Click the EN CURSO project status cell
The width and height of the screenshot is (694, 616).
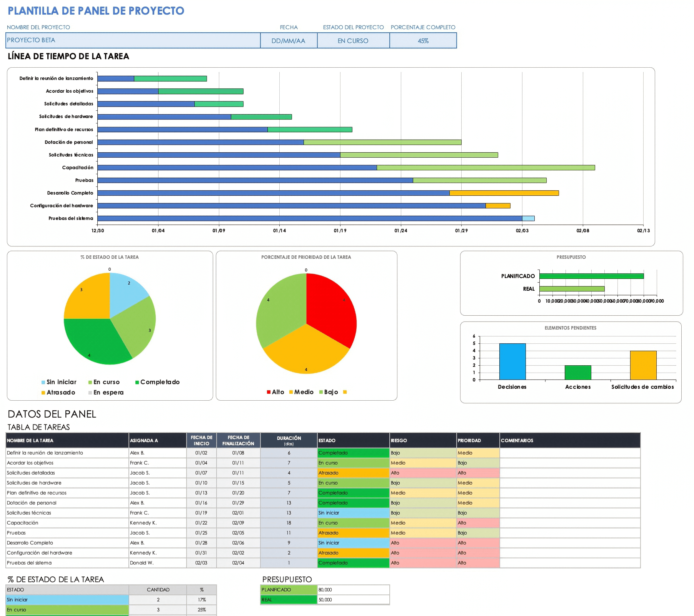coord(353,40)
